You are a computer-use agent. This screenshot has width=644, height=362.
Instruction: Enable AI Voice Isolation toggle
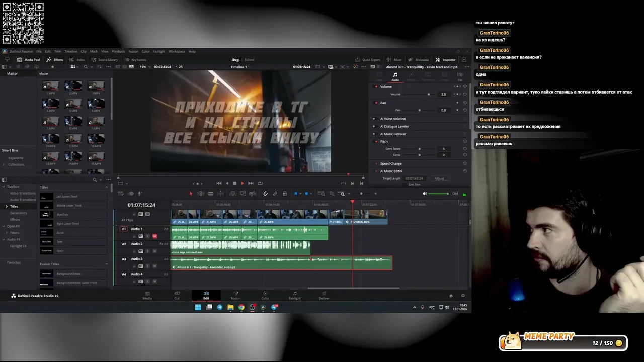tap(374, 119)
